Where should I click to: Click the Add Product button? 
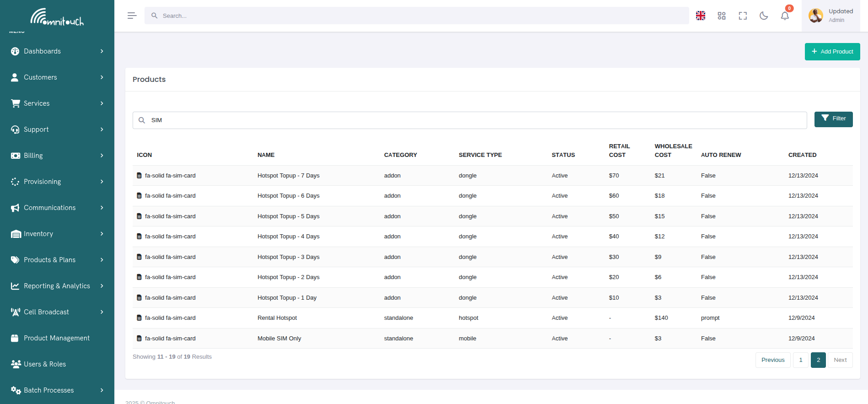pos(832,52)
